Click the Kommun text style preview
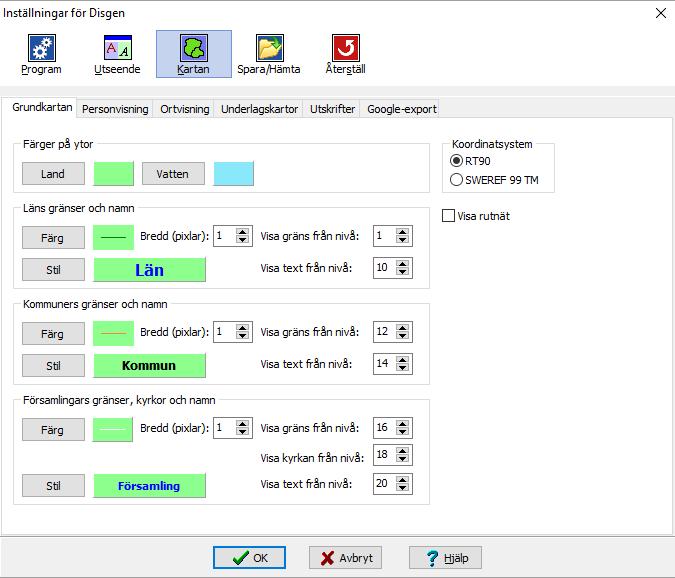 (149, 366)
